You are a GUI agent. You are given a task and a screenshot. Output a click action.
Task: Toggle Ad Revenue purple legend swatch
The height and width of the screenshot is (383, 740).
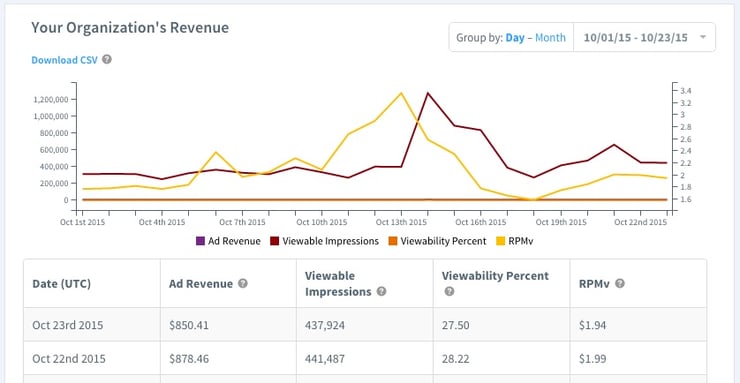[x=200, y=241]
